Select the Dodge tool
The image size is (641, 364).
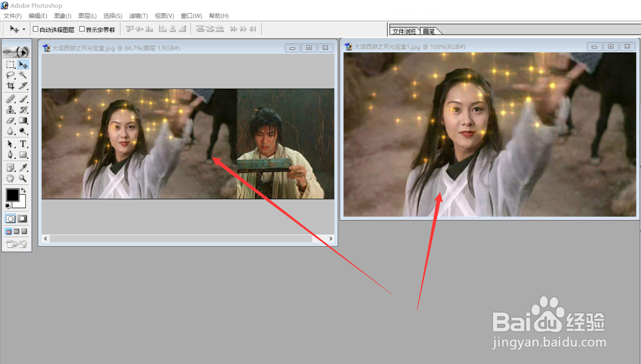click(x=23, y=131)
